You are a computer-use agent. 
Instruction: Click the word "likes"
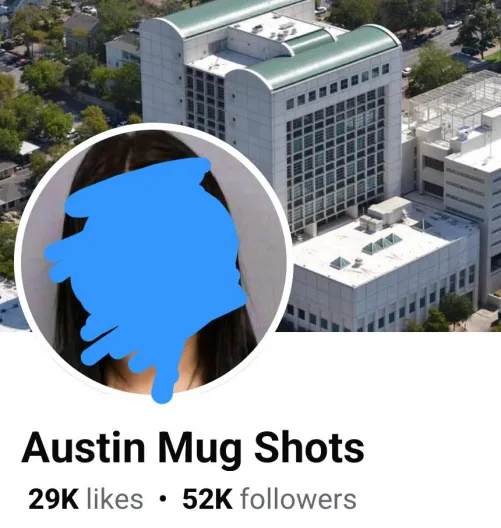(115, 499)
